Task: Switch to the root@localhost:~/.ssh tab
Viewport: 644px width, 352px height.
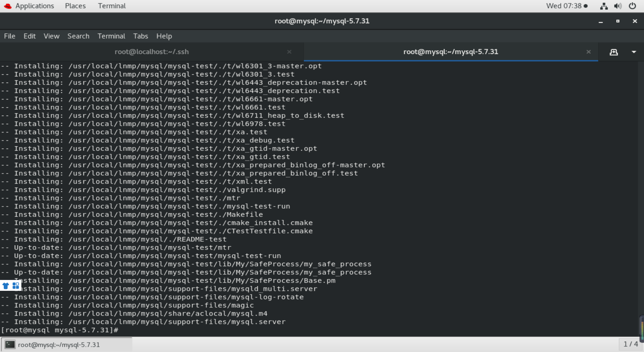Action: pos(152,52)
